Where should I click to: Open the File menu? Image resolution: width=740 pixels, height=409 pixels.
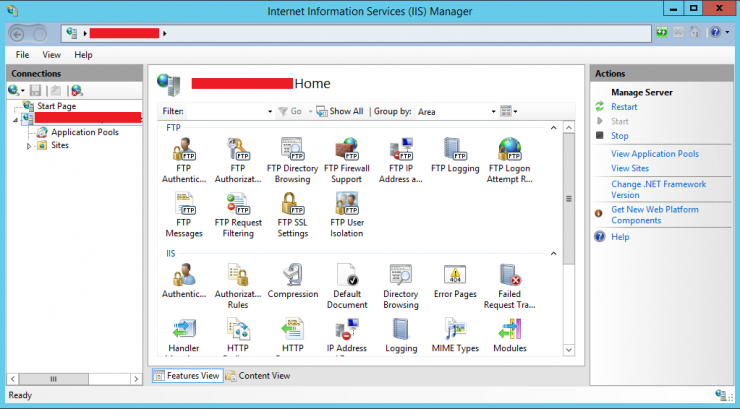[22, 55]
